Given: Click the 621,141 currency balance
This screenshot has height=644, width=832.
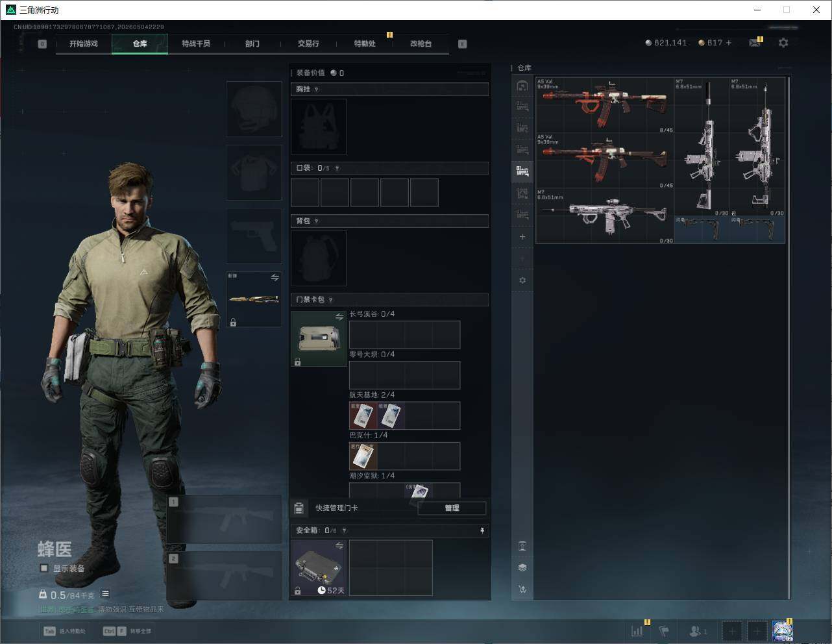Looking at the screenshot, I should tap(666, 43).
